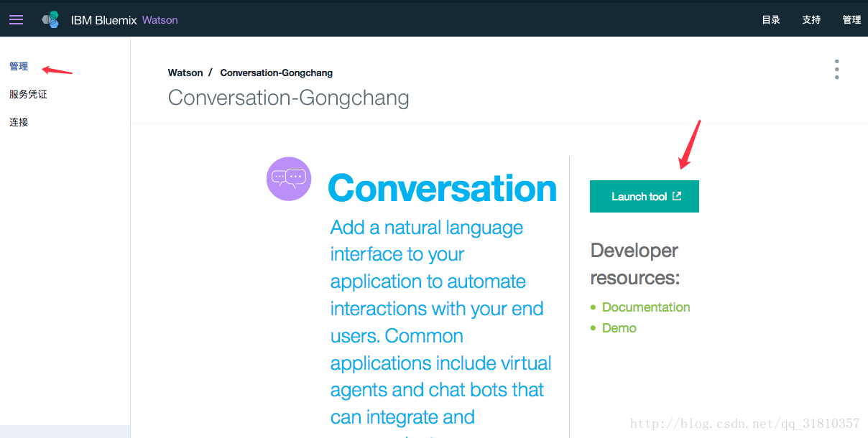Click the Developer resources heading
This screenshot has width=868, height=438.
(635, 264)
